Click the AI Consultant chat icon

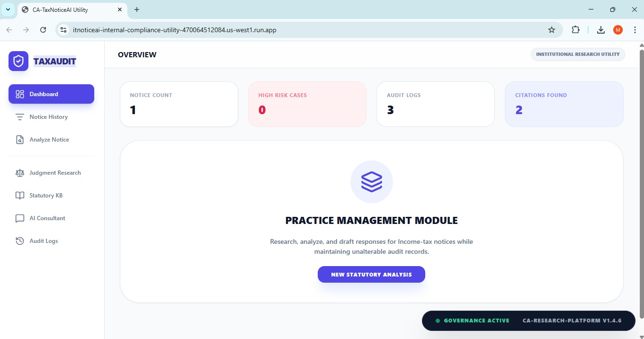click(20, 218)
